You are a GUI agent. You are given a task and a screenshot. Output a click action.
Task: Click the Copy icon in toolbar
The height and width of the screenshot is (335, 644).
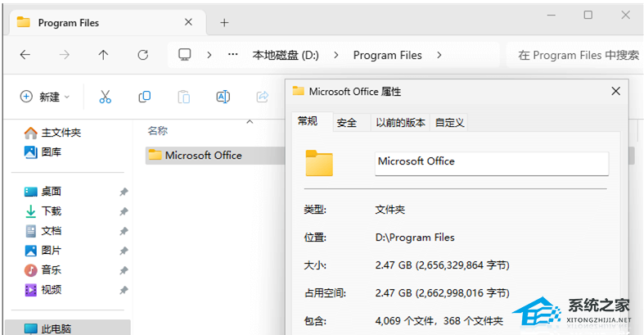click(x=145, y=97)
